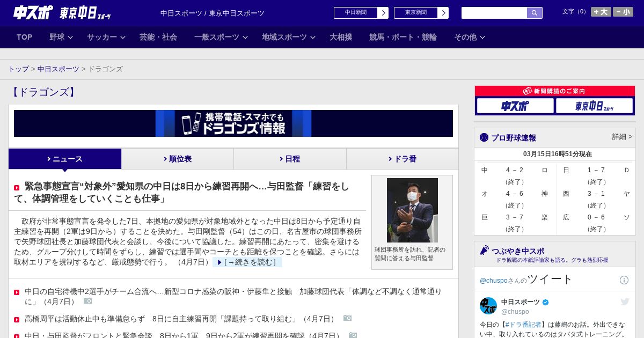644x338 pixels.
Task: Switch to the 順位表 tab
Action: pyautogui.click(x=178, y=159)
